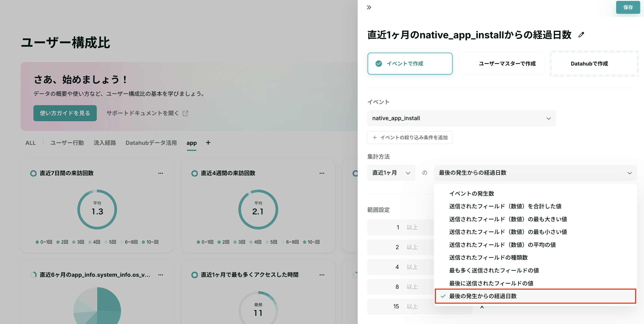Viewport: 644px width, 324px height.
Task: Collapse the 最後の発生からの経過日数 aggregation dropdown
Action: click(x=535, y=173)
